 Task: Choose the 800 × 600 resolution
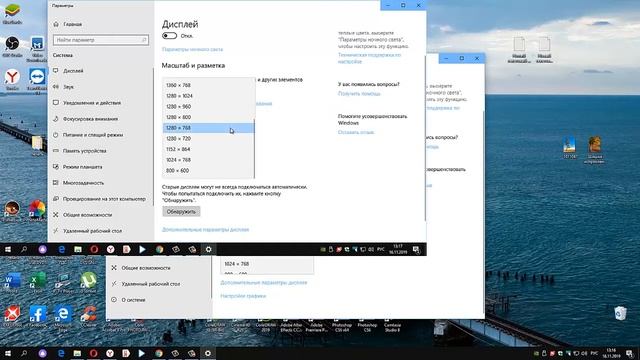click(208, 170)
